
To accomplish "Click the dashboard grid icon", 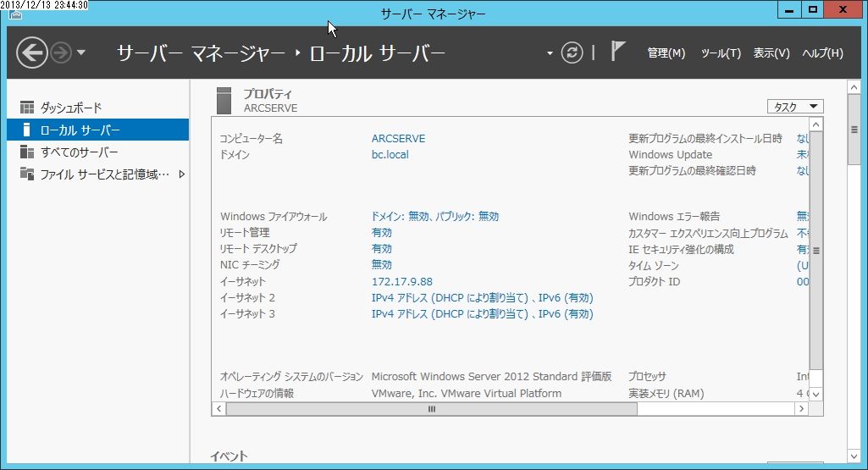I will [x=26, y=107].
